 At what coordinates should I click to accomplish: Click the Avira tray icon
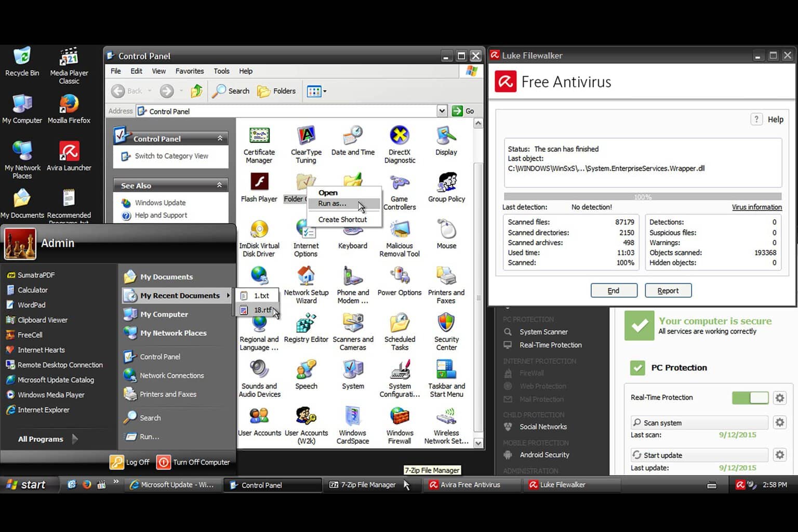click(740, 485)
